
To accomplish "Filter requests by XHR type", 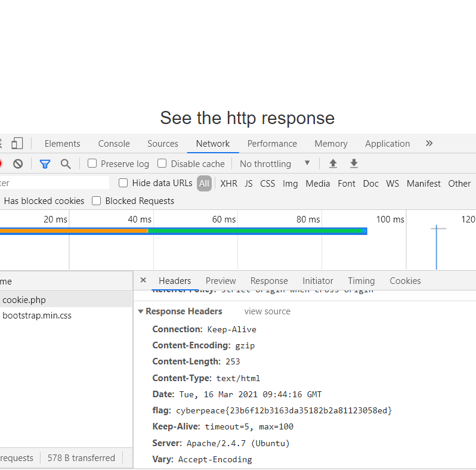I will pyautogui.click(x=228, y=183).
